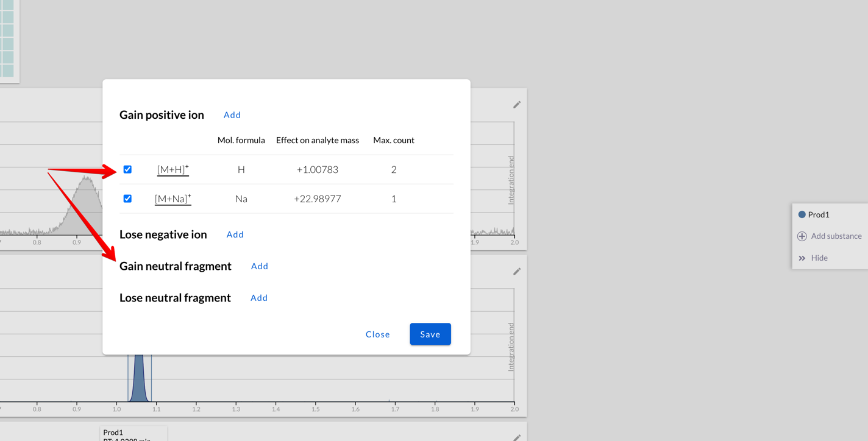Click Add next to Gain positive ion

click(232, 115)
